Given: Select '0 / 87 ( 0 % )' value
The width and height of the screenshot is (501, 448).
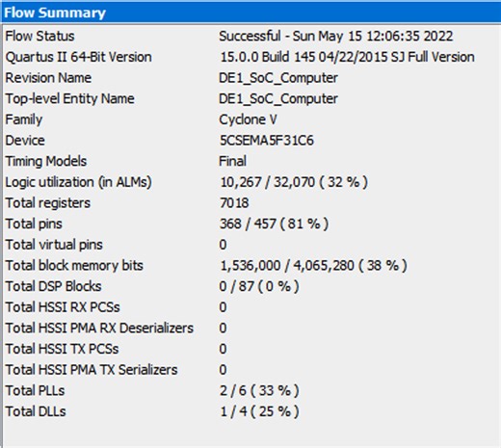Looking at the screenshot, I should pos(259,286).
